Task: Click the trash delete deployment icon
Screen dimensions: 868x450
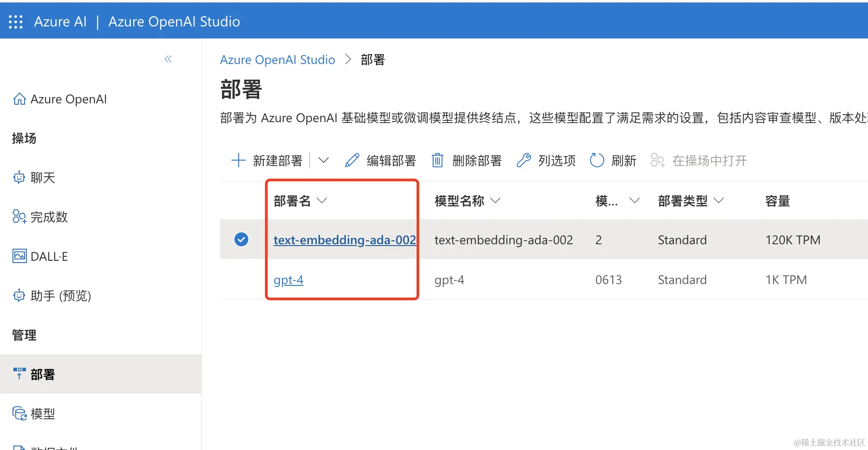Action: tap(437, 160)
